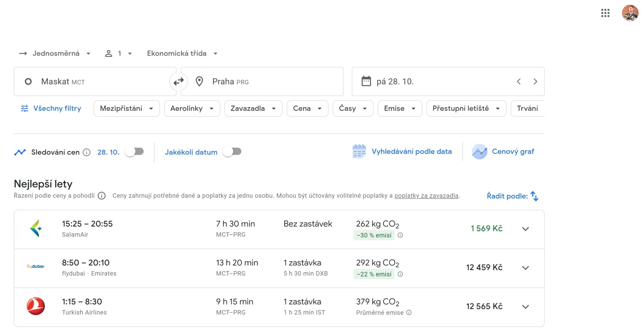Click the Turkish Airlines logo
Viewport: 644px width, 335px height.
pos(36,306)
